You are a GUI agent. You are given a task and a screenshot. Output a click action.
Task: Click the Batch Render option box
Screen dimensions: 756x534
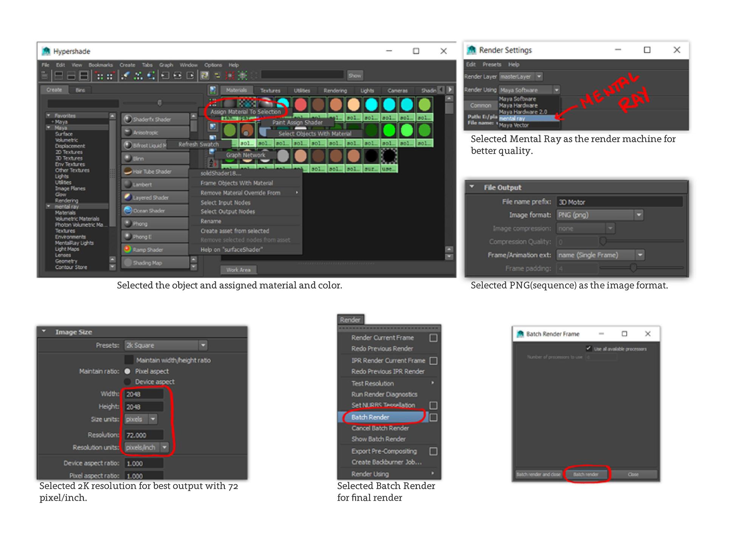click(434, 417)
